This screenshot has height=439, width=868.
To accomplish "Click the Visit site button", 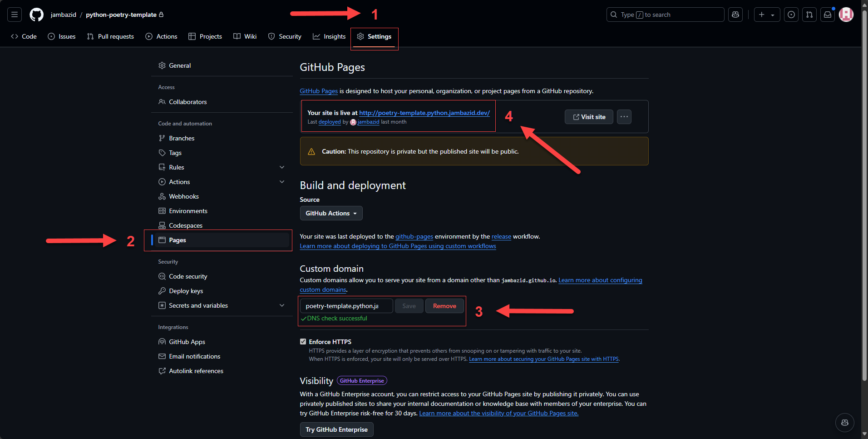I will [x=589, y=117].
